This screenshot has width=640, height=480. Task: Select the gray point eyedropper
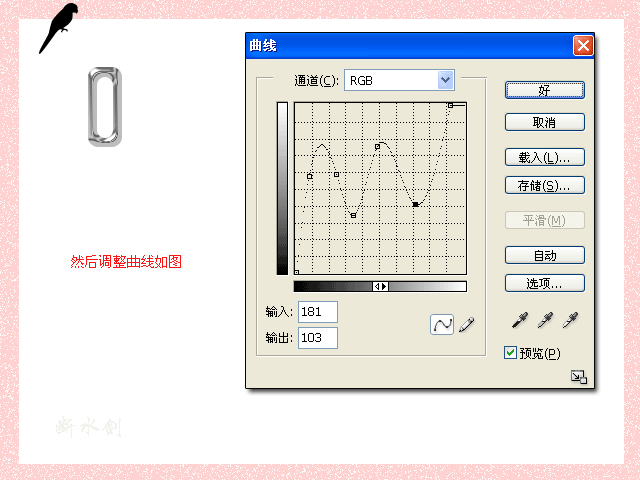[545, 321]
